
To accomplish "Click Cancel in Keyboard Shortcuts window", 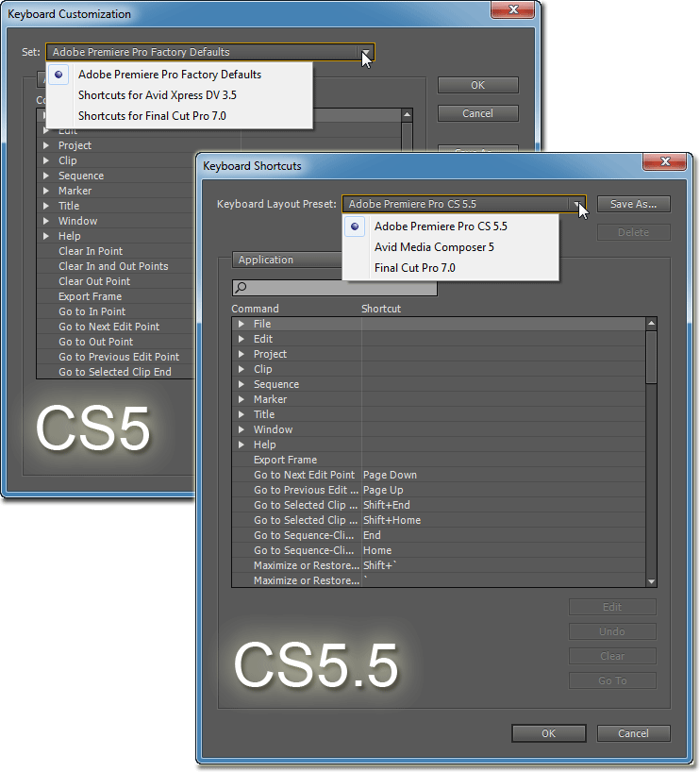I will point(634,733).
